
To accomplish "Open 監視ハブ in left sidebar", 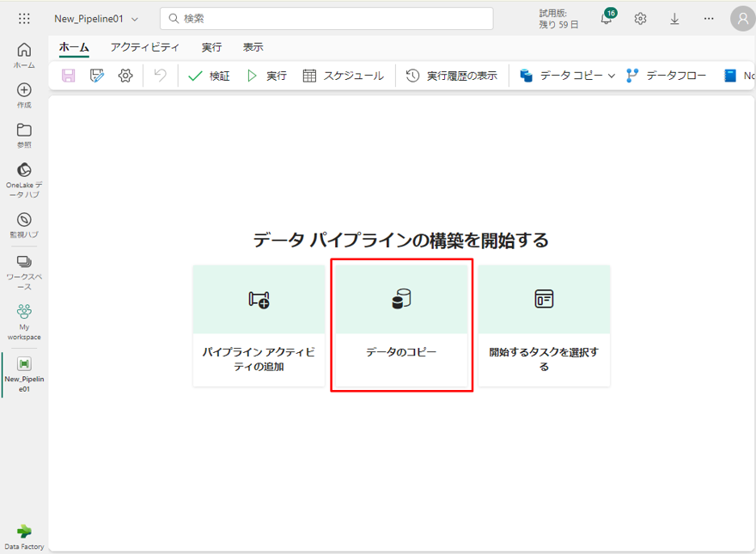I will point(24,225).
